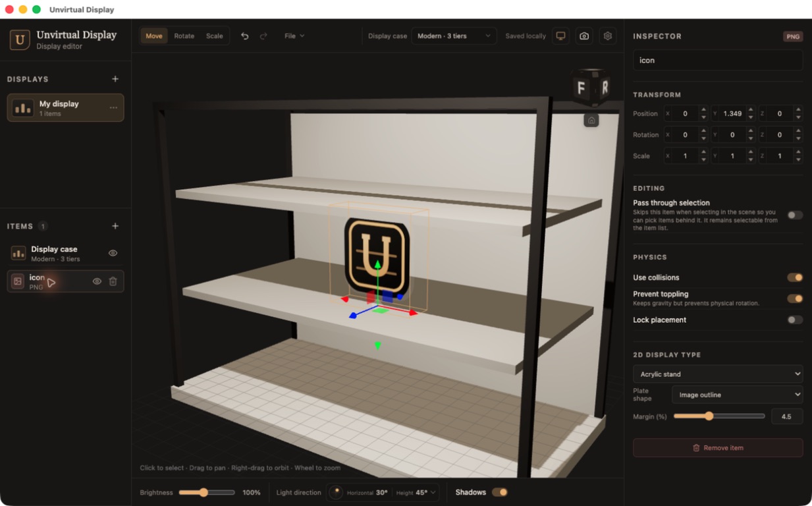The height and width of the screenshot is (506, 812).
Task: Increment Scale X stepper up arrow
Action: pyautogui.click(x=703, y=152)
